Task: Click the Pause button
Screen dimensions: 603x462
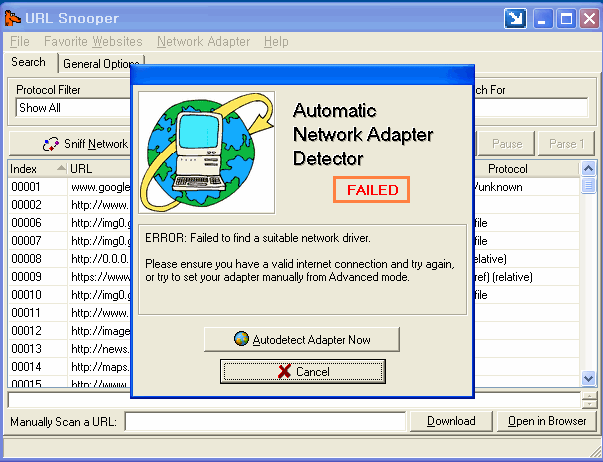Action: (x=507, y=144)
